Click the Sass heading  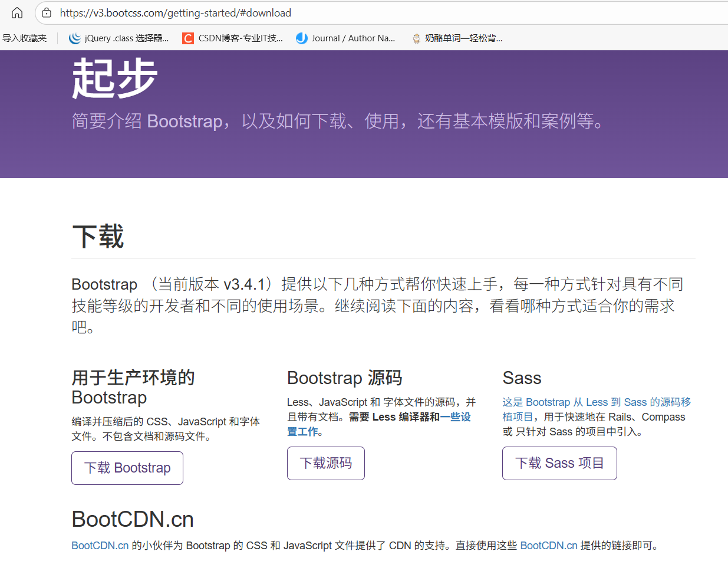pyautogui.click(x=522, y=378)
